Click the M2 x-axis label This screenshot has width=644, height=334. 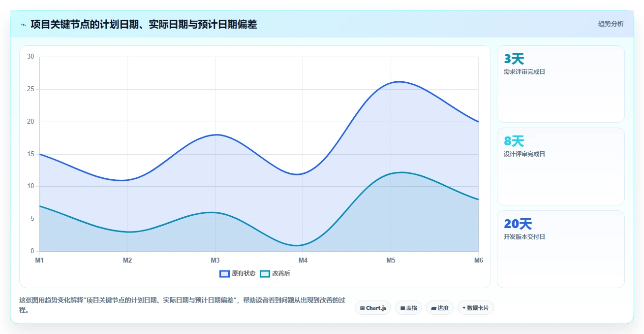point(127,260)
